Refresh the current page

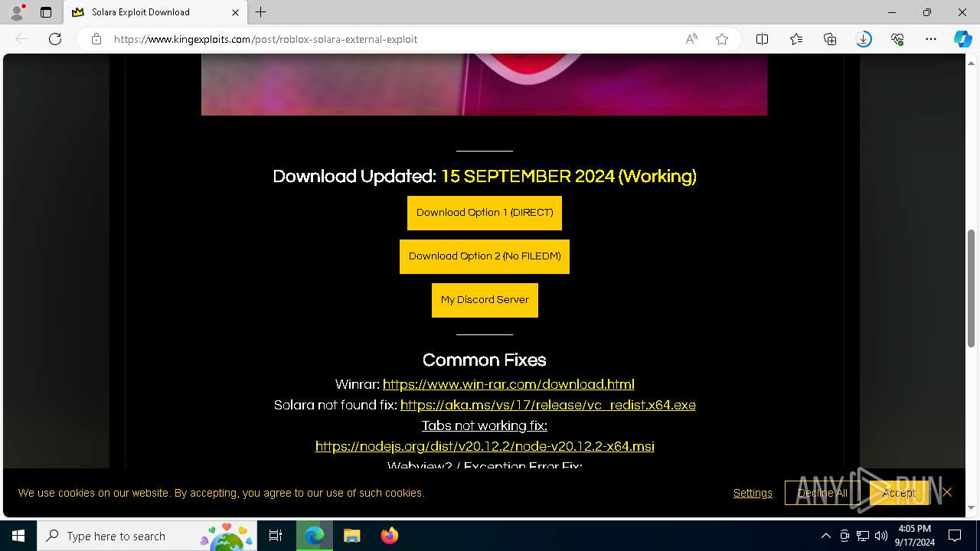coord(55,39)
